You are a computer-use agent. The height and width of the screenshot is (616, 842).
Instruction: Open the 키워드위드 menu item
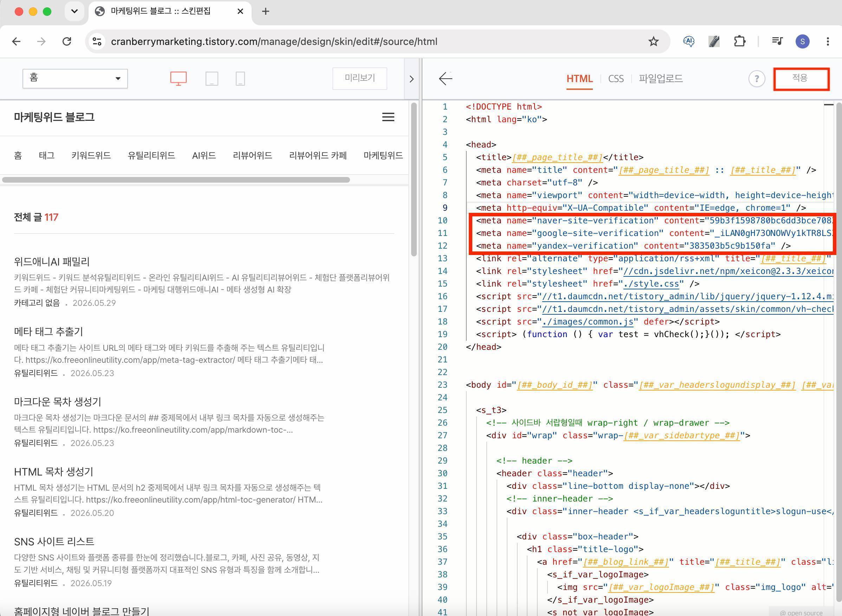point(91,155)
